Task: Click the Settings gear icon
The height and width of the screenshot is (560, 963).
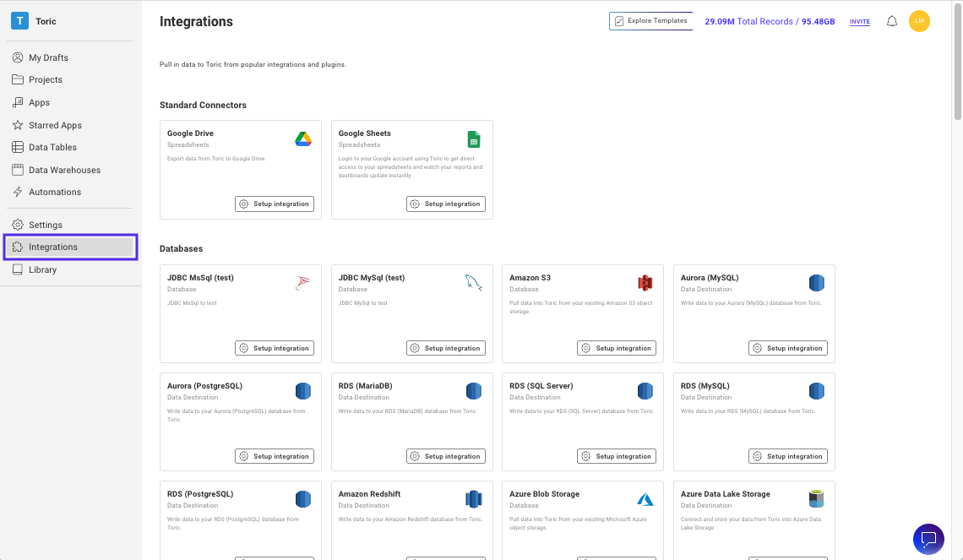Action: [18, 224]
